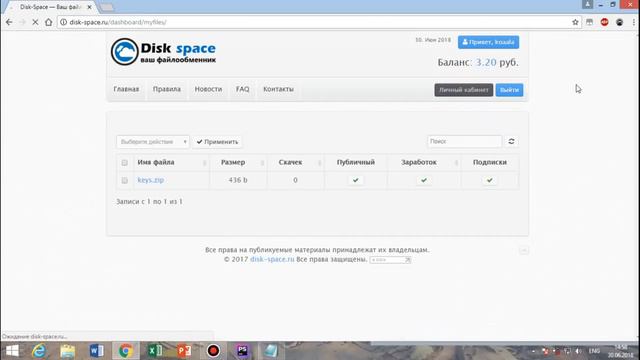Open the FAQ menu item
The width and height of the screenshot is (640, 360).
(242, 89)
